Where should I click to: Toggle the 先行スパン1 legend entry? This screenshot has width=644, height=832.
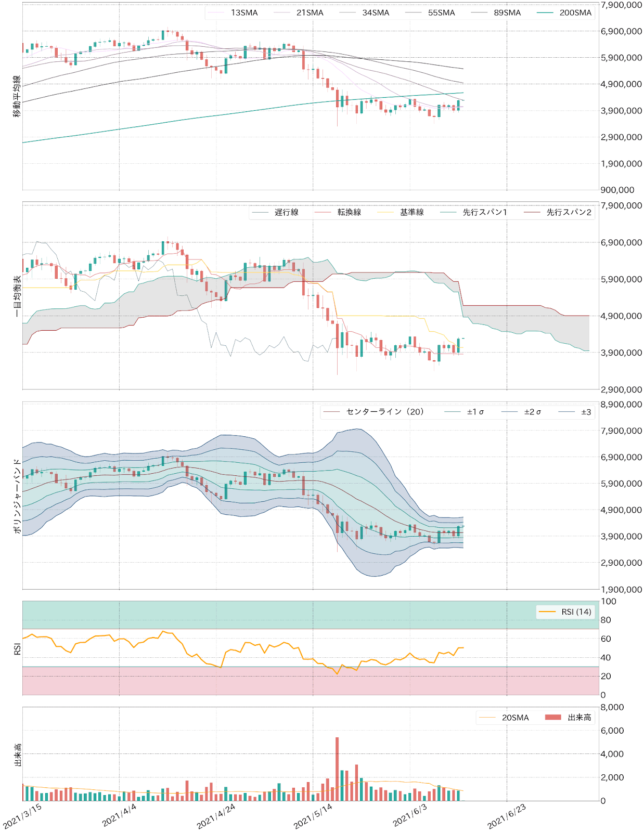(484, 212)
